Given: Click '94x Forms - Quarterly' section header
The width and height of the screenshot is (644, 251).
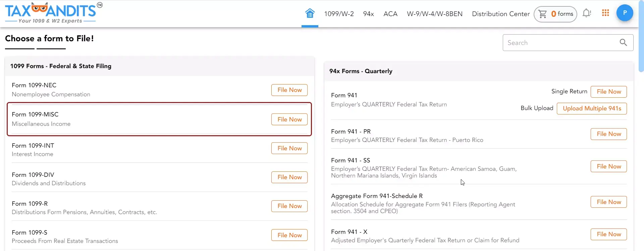Looking at the screenshot, I should click(361, 71).
